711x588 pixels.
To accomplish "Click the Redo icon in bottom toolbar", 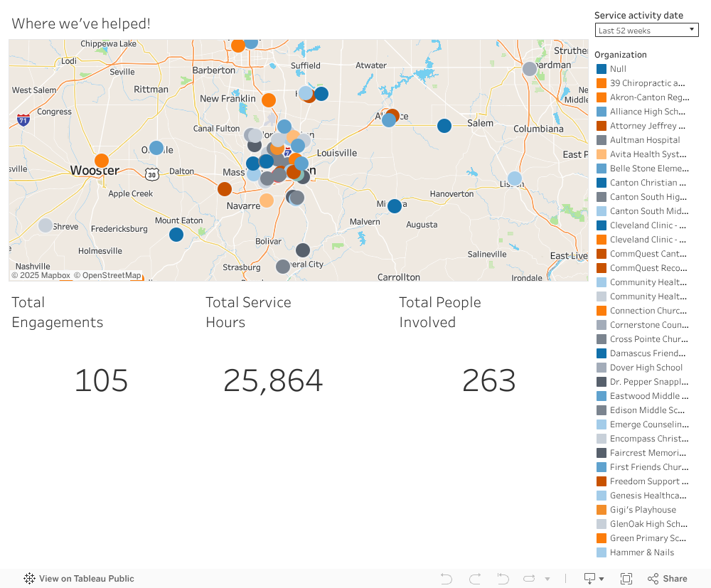I will (475, 579).
